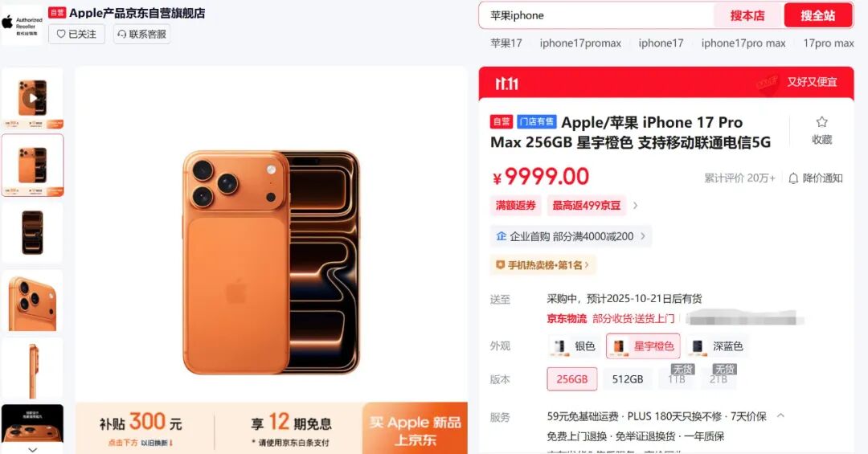Collapse the 服务 details chevron
This screenshot has height=454, width=868.
pyautogui.click(x=780, y=415)
